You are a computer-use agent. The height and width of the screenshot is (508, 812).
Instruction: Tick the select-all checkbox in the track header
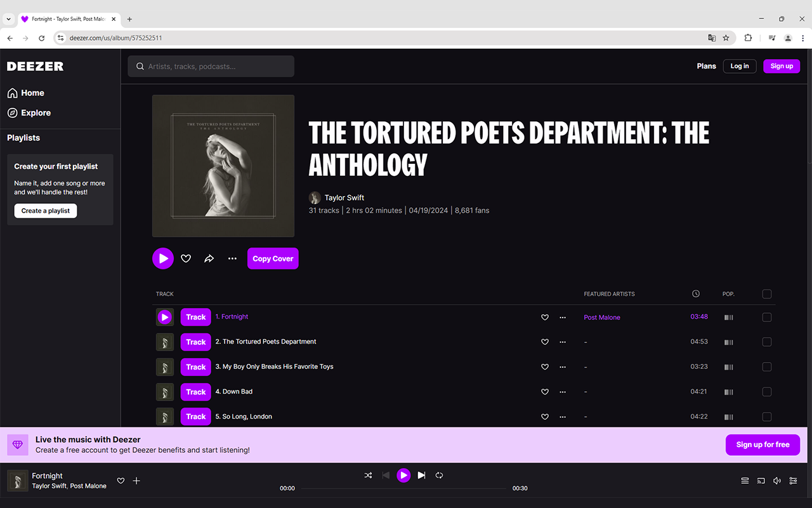767,294
